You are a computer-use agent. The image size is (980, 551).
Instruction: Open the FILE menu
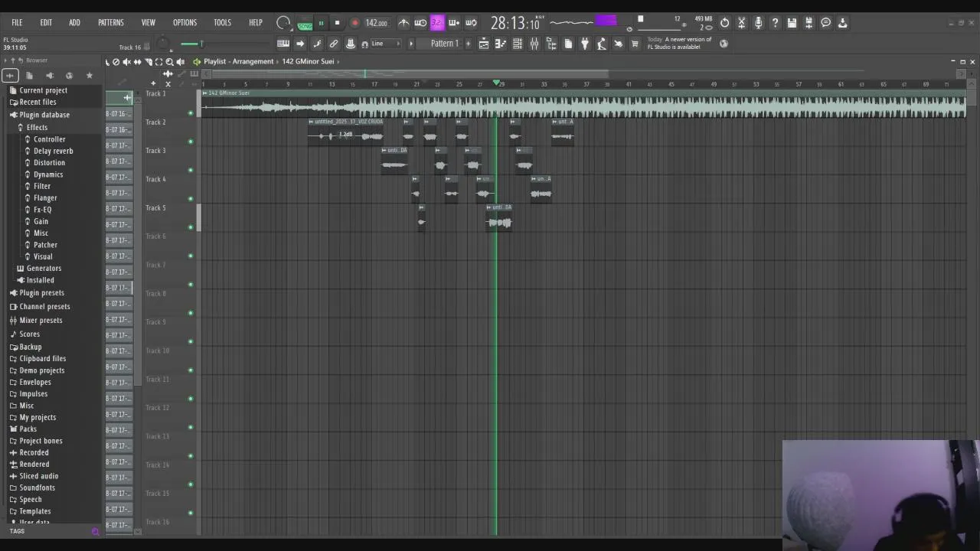coord(17,23)
